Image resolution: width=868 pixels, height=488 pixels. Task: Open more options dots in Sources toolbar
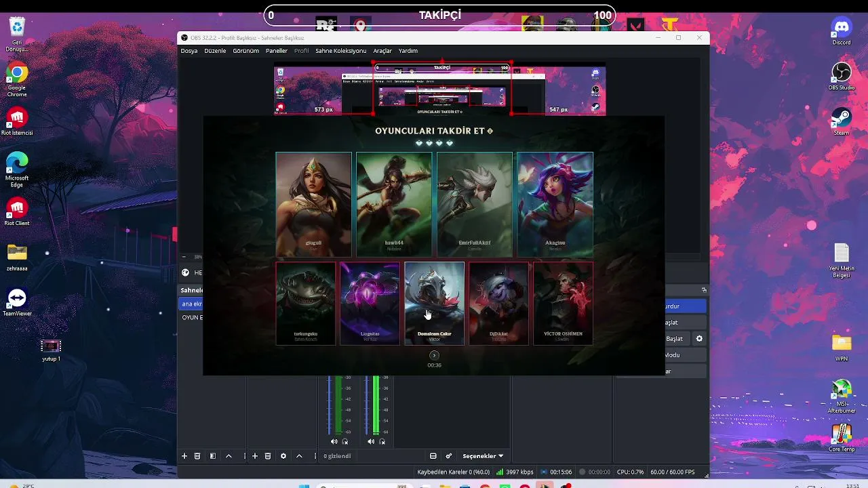[x=316, y=456]
